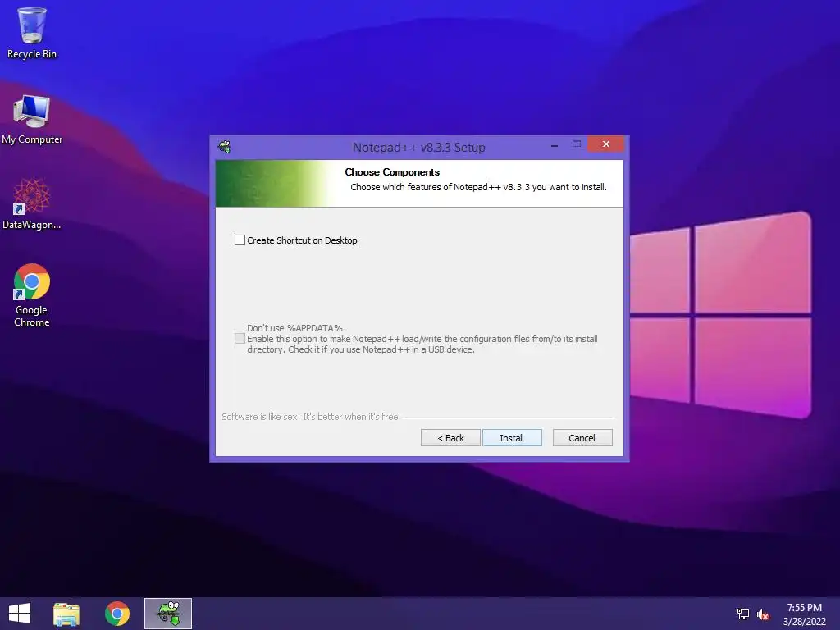Click the 'Software is like sex' branding text

click(310, 417)
